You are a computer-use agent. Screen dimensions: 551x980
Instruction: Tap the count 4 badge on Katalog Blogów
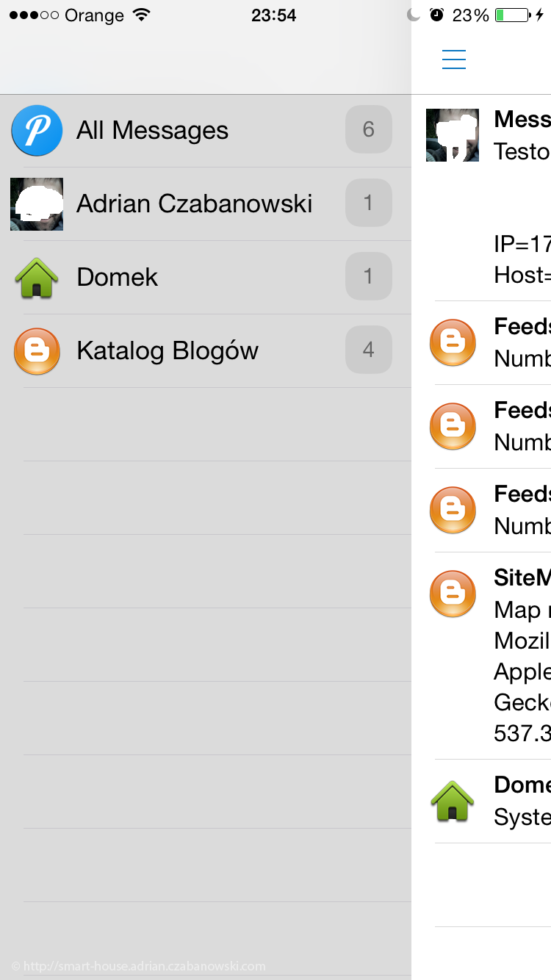[369, 350]
